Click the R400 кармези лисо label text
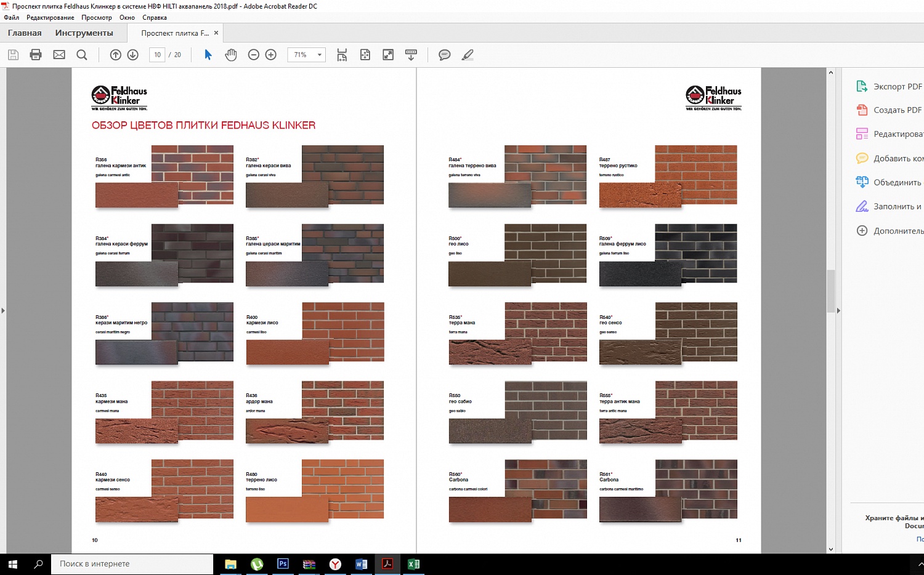The image size is (924, 575). (262, 320)
